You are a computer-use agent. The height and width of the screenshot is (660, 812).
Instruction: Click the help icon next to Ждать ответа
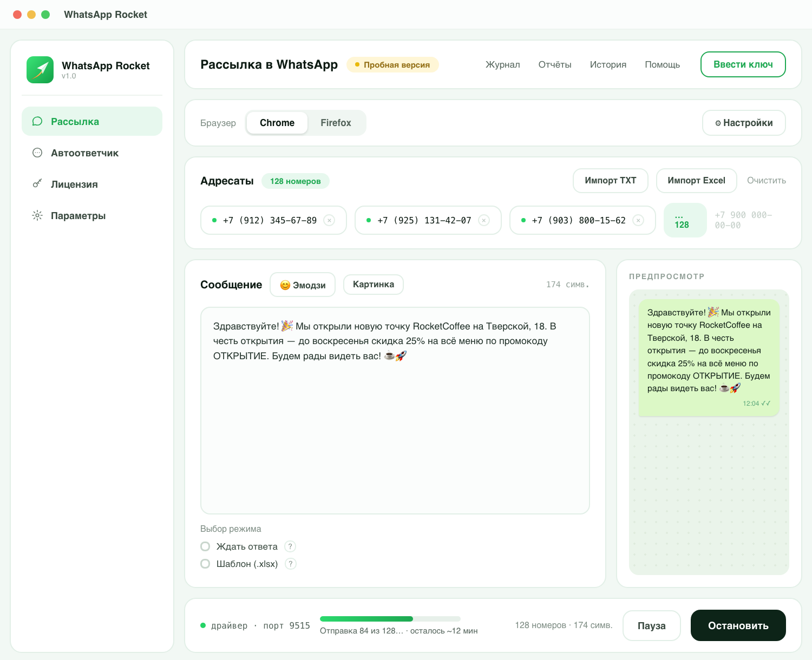[290, 546]
